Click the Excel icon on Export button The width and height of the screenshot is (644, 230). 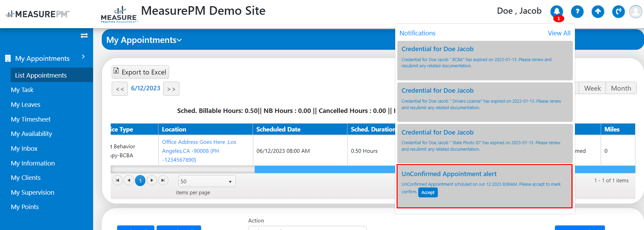coord(116,71)
